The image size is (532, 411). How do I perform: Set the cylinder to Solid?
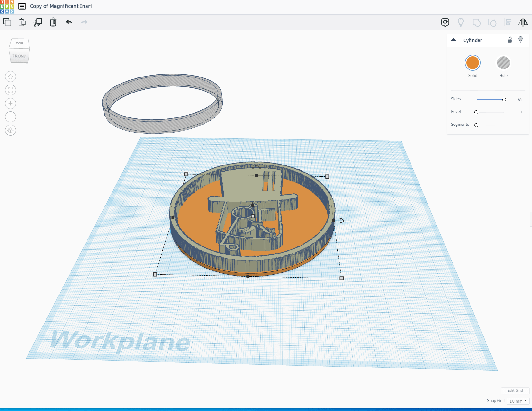tap(472, 63)
